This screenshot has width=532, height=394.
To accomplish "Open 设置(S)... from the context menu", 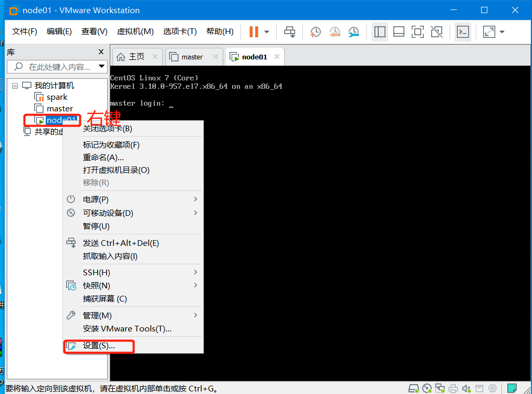I will [99, 346].
